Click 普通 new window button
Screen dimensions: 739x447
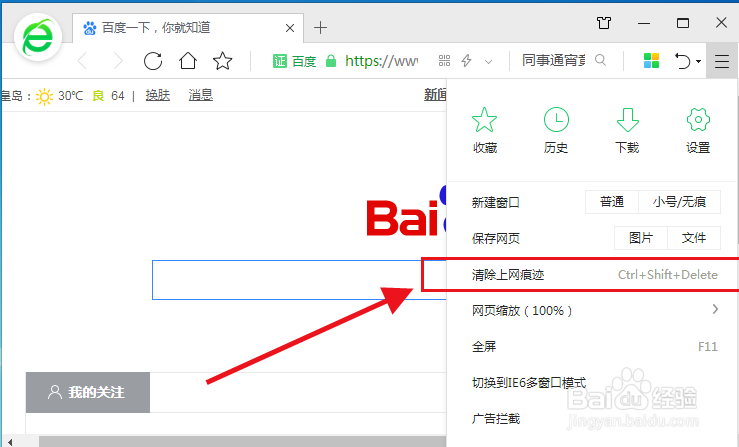click(612, 202)
